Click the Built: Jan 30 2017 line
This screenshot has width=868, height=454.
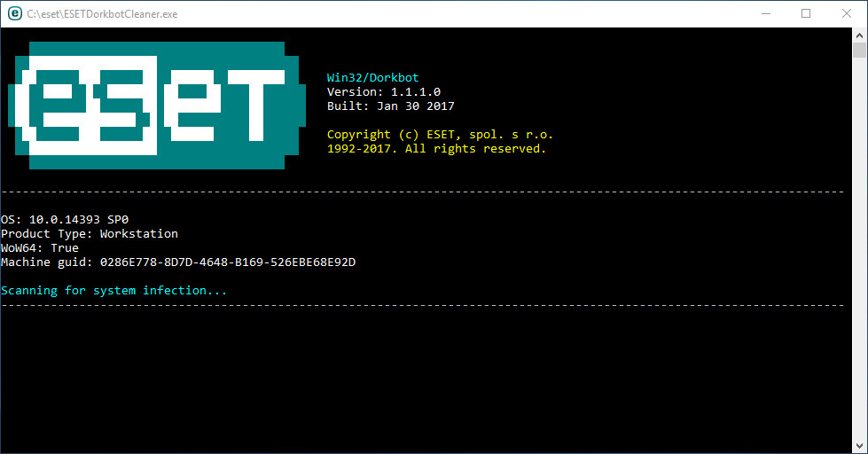[x=390, y=106]
